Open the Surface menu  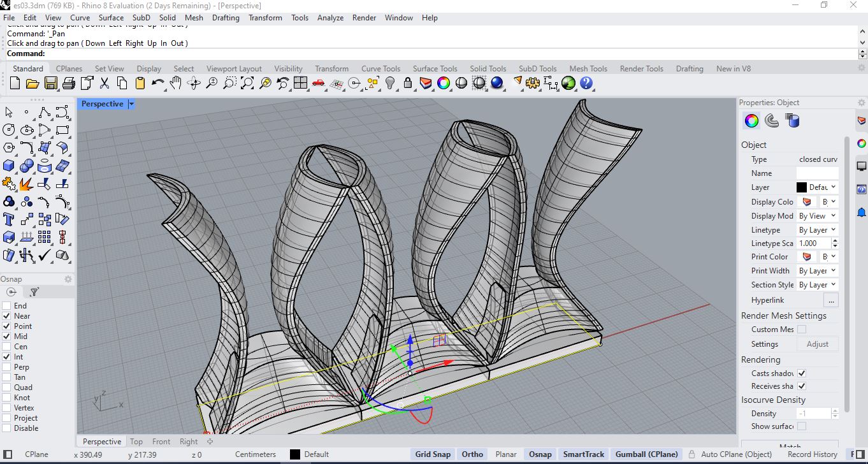click(111, 18)
